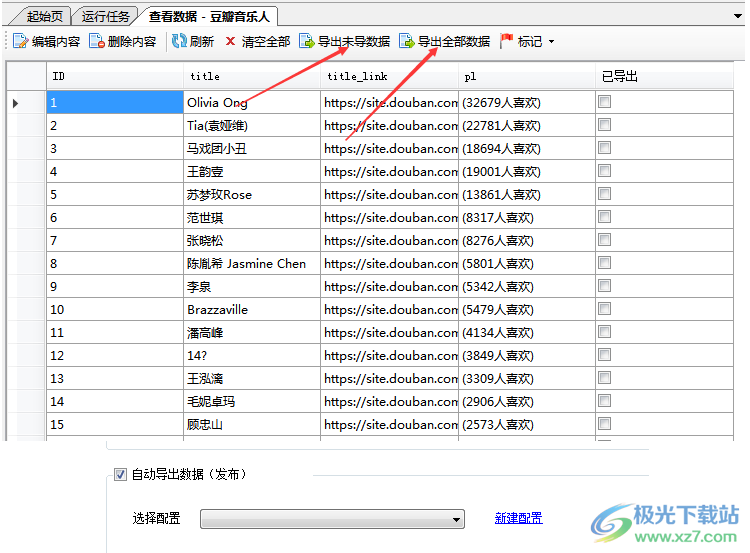The image size is (750, 553).
Task: Click the 删除内容 delete icon
Action: 97,42
